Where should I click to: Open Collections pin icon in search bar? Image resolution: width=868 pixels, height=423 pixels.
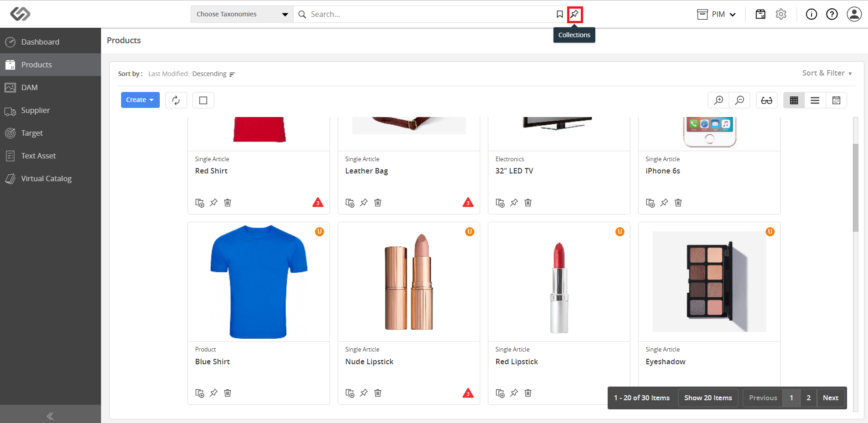(x=575, y=14)
